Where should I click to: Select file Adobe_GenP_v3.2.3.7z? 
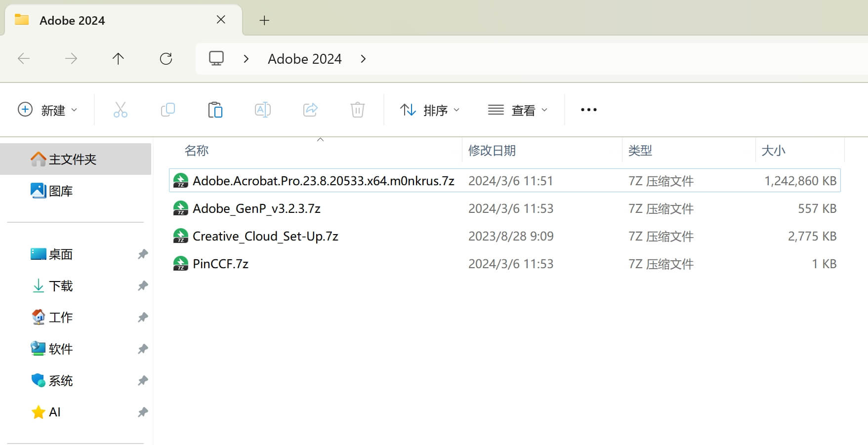pos(256,208)
